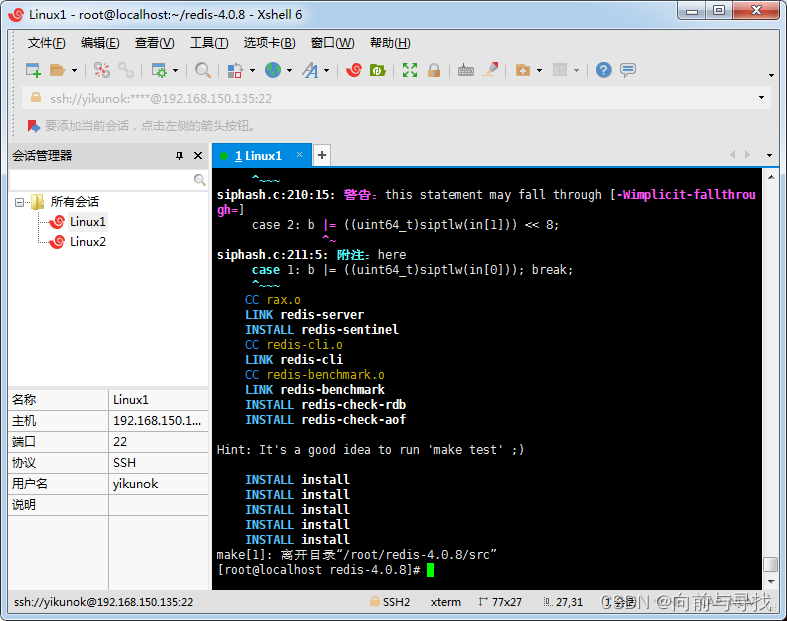The image size is (787, 621).
Task: Switch to the 1 Linux1 tab
Action: pos(258,156)
